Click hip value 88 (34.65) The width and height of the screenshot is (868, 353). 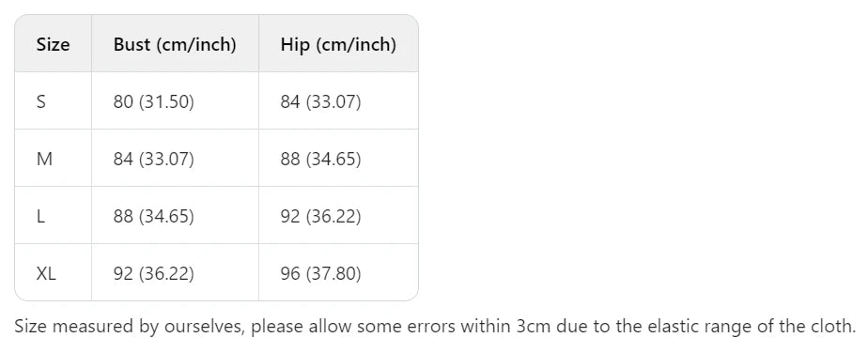click(320, 160)
